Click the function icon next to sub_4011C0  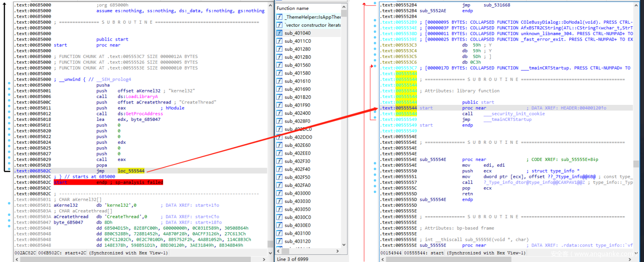click(x=279, y=41)
